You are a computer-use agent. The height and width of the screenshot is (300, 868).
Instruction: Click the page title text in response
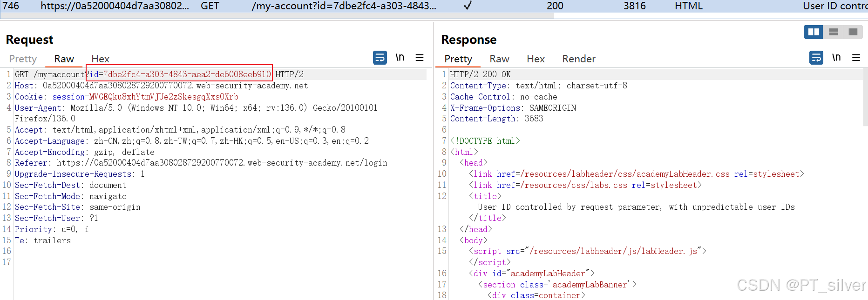click(636, 207)
